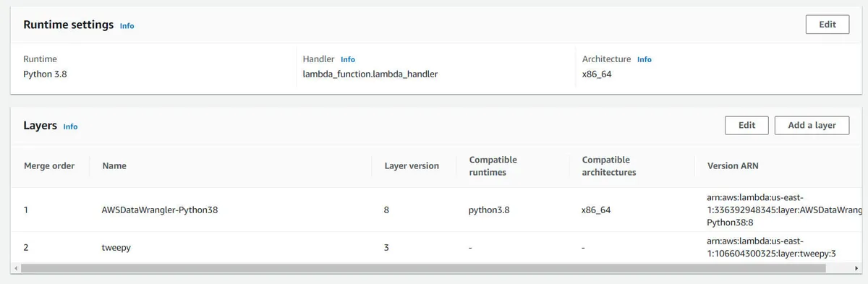
Task: Click Edit button in Runtime settings
Action: [827, 24]
